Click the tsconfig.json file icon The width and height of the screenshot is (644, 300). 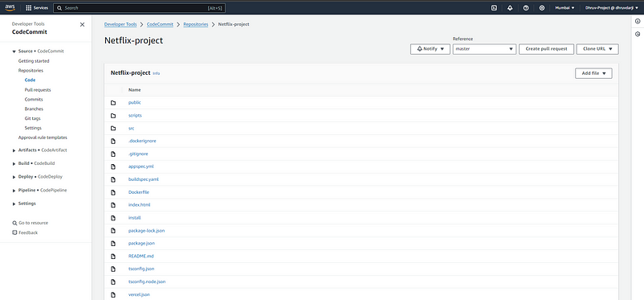(x=113, y=269)
